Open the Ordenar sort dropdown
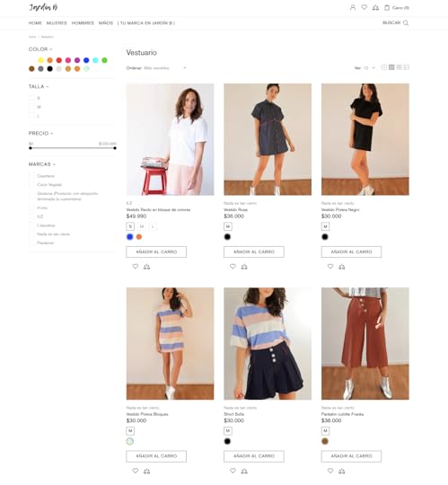The width and height of the screenshot is (448, 485). pyautogui.click(x=165, y=68)
